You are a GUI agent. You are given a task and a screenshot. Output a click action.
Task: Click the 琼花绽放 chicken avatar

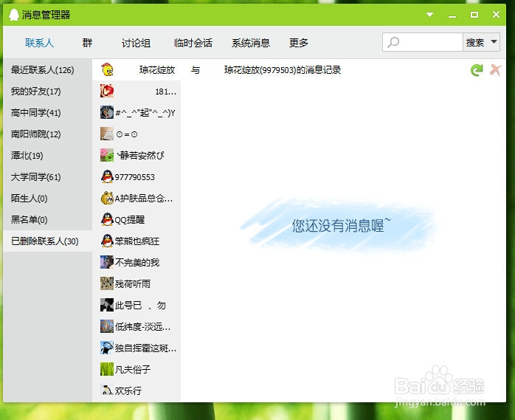(x=107, y=69)
